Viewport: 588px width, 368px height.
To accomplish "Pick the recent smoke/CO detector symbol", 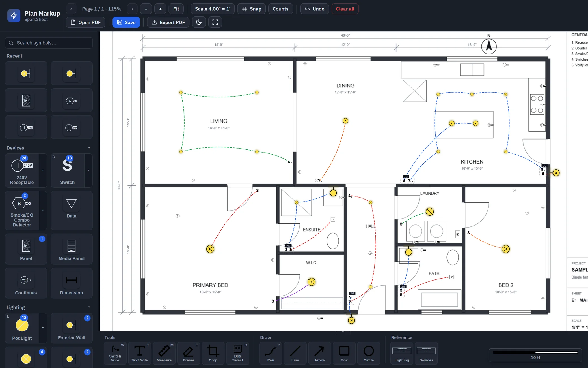I will [72, 100].
